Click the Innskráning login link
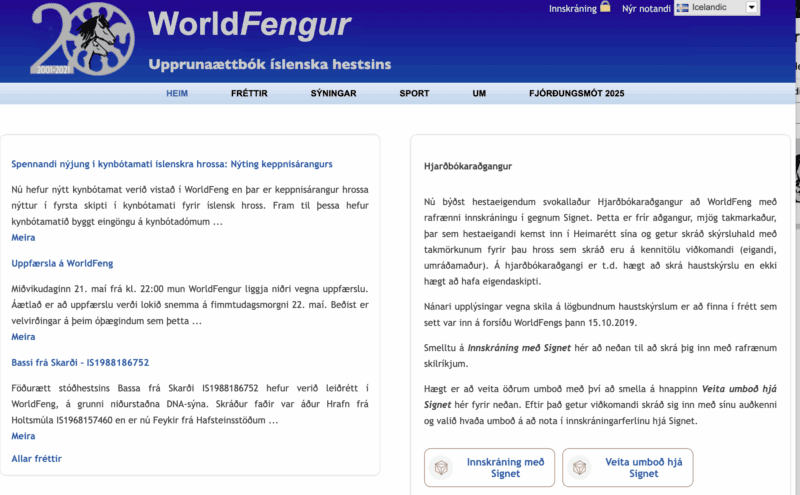800x495 pixels. click(572, 9)
